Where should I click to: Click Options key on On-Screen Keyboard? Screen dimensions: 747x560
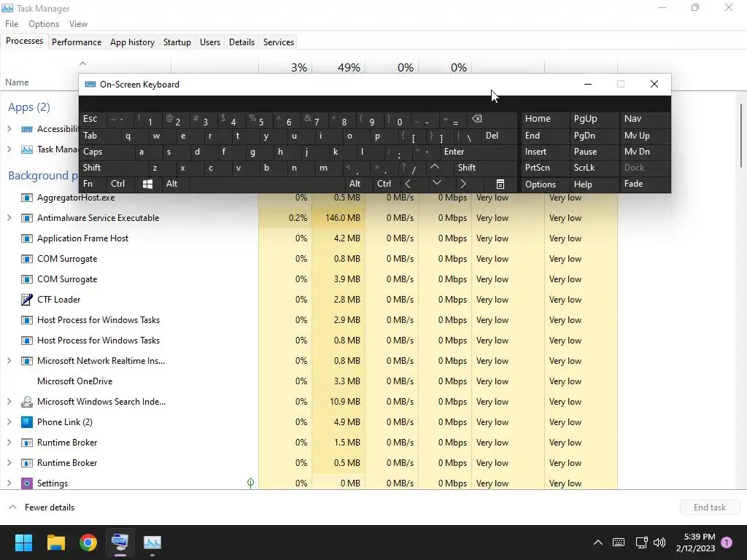pos(545,184)
